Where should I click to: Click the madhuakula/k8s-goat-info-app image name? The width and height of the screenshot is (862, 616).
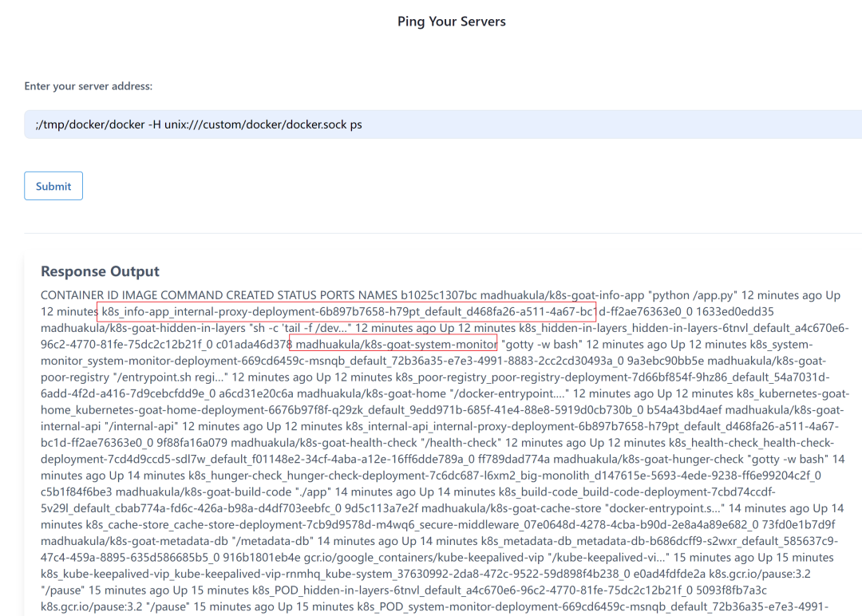[562, 295]
